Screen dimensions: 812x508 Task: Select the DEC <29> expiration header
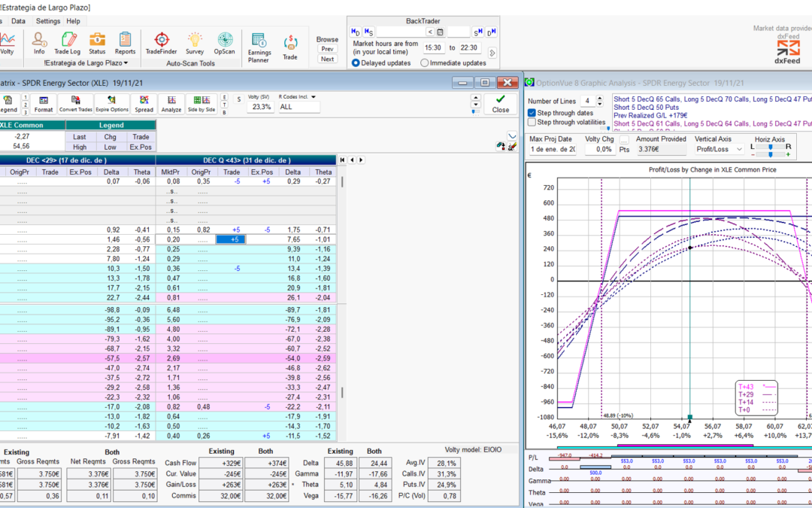77,160
